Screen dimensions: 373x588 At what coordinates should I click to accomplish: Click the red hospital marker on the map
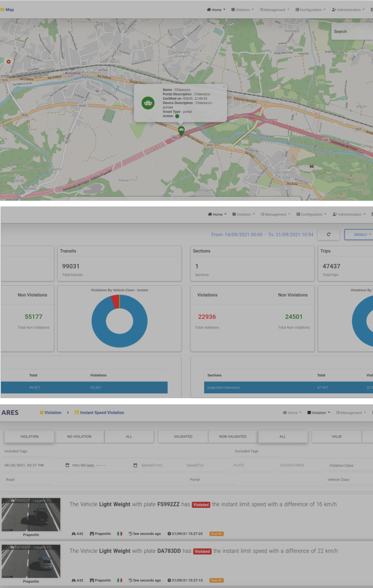click(x=8, y=61)
